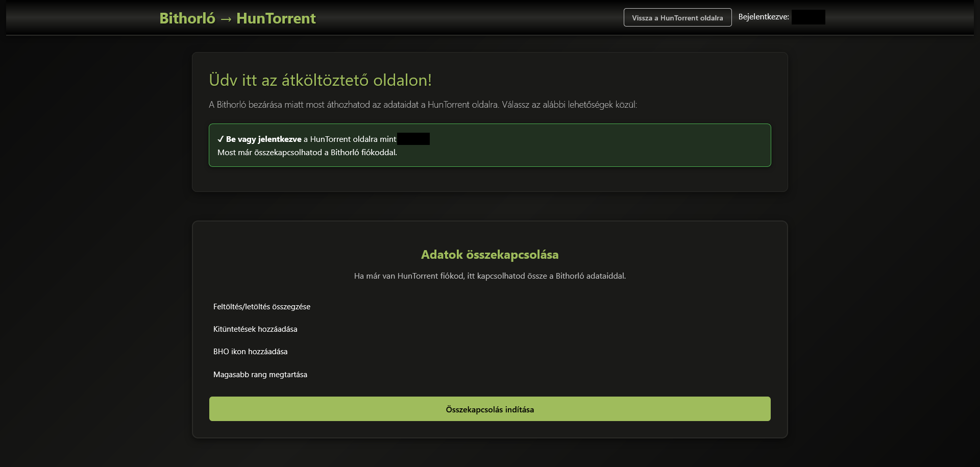Click the Adatok összekapcsolása heading

[489, 255]
